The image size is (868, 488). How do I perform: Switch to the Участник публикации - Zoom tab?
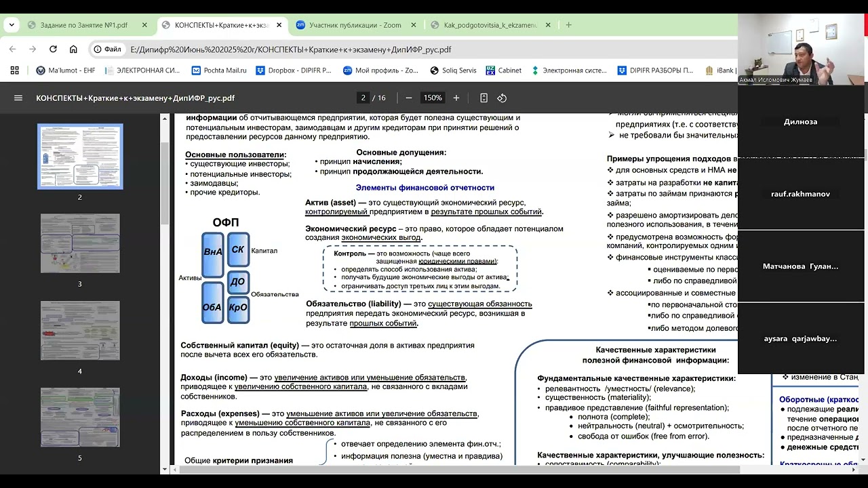355,25
